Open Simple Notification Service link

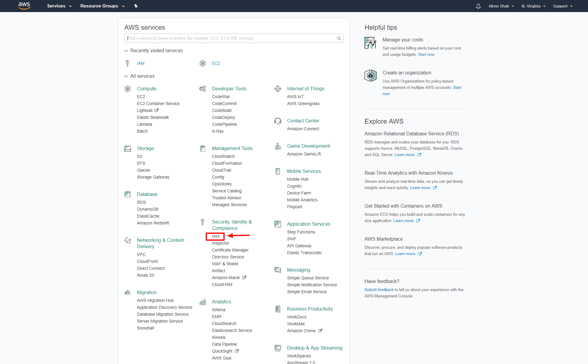(312, 285)
